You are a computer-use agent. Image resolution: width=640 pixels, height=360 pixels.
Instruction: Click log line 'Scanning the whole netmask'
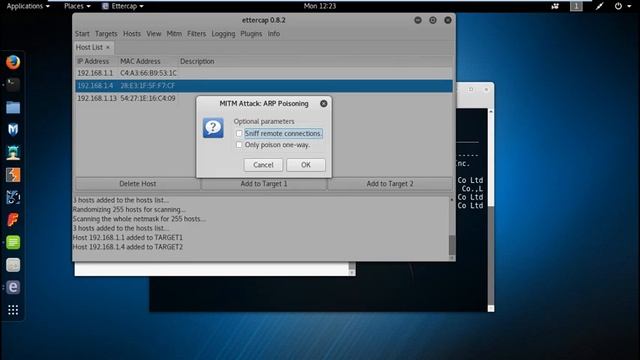139,219
